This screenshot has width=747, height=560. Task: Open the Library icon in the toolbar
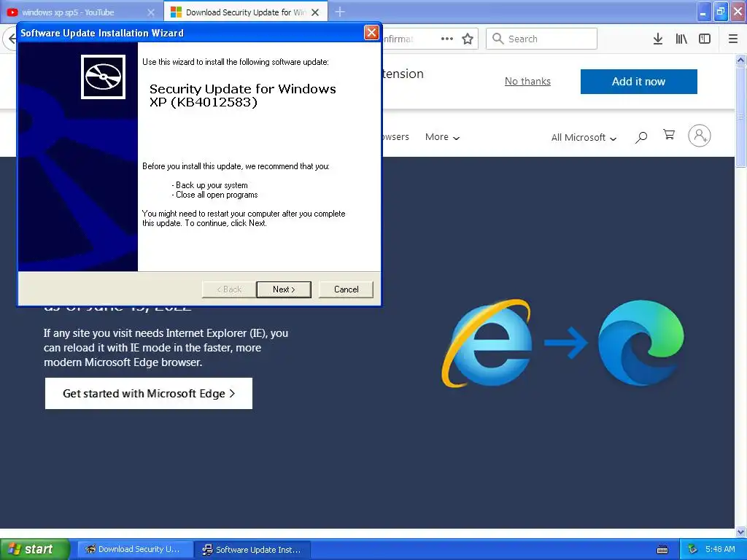point(681,39)
